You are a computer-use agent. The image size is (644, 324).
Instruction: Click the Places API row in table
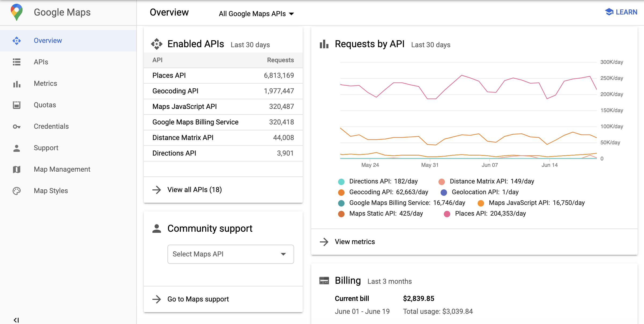(224, 75)
